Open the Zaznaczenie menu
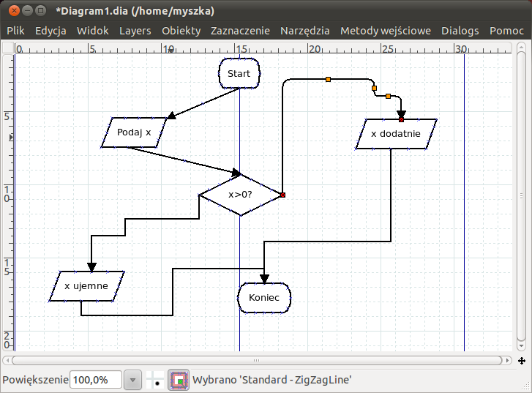Screen dimensions: 532x393 [240, 31]
